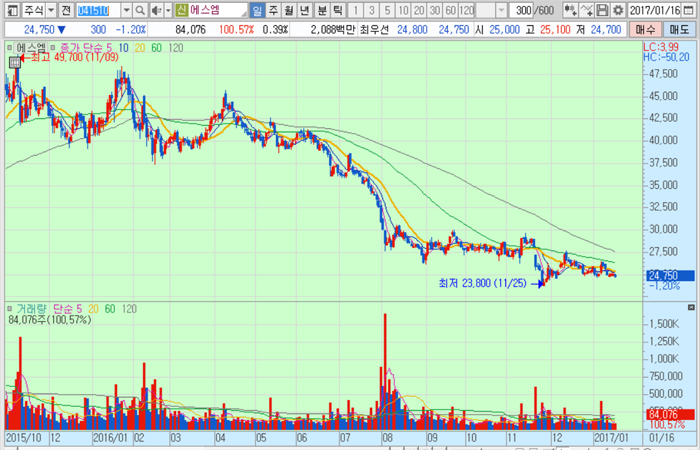Screen dimensions: 700x450
Task: Switch chart to 주 (weekly) period
Action: tap(273, 10)
